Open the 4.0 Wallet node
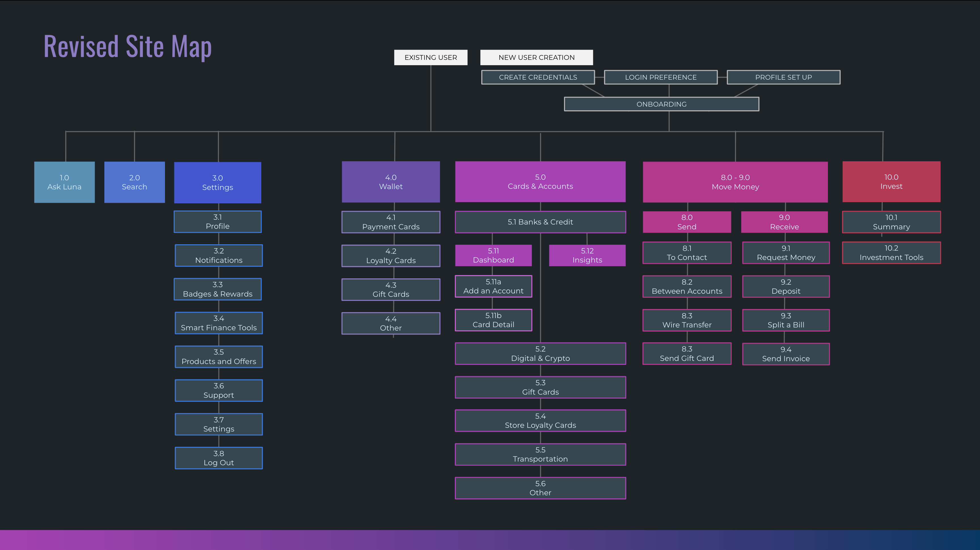This screenshot has width=980, height=550. (x=391, y=182)
